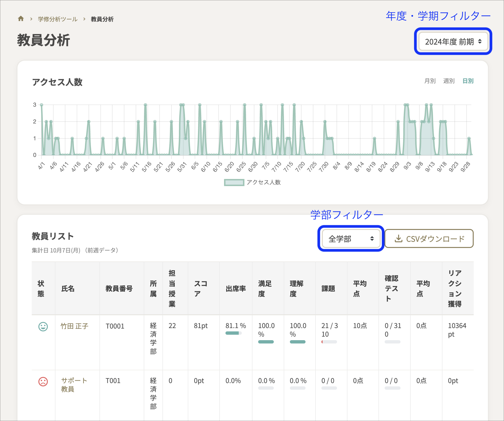Image resolution: width=504 pixels, height=421 pixels.
Task: Open teacher profile link 竹田 正子
Action: (x=74, y=327)
